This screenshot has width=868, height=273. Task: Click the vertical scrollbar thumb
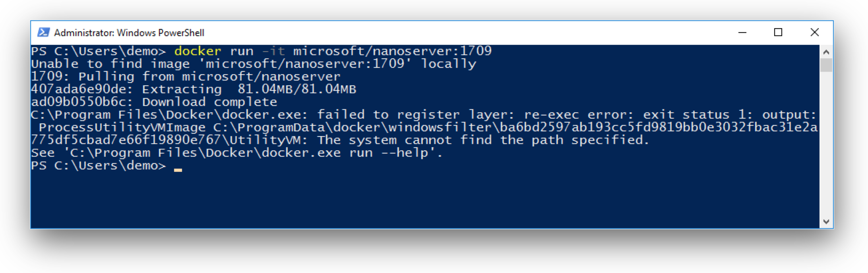pyautogui.click(x=826, y=65)
